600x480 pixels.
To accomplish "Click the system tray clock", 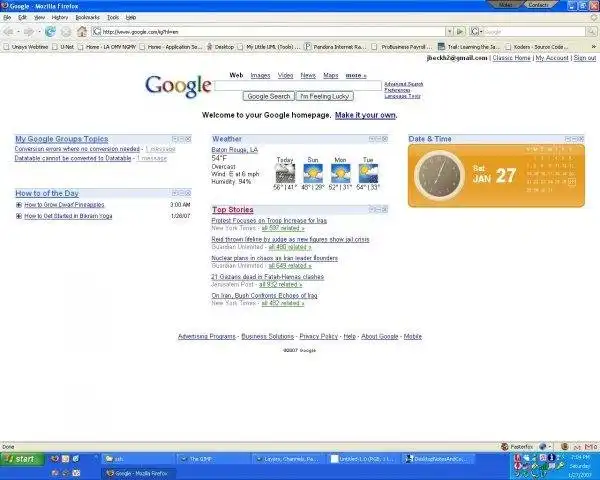I will coord(579,466).
